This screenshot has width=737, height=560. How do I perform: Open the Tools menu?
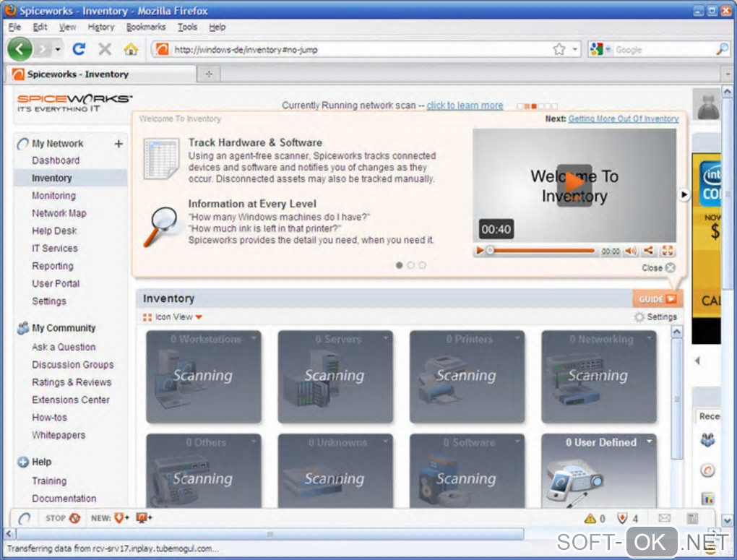(187, 27)
